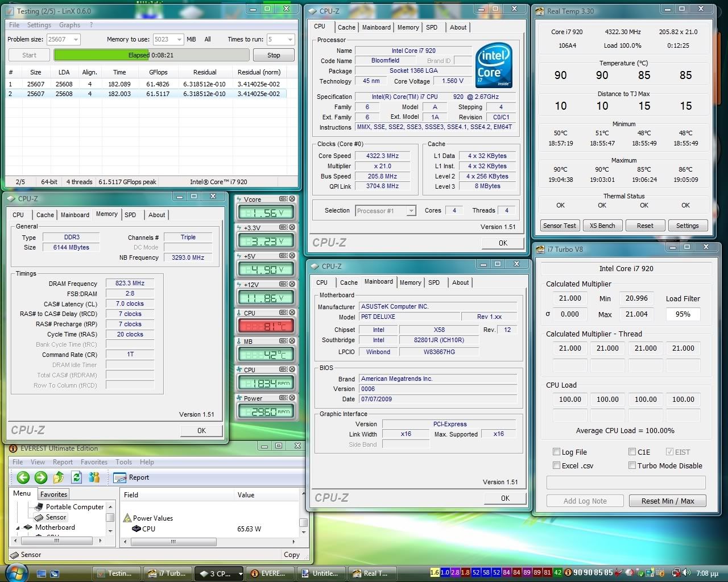Open the LinX File menu
This screenshot has width=728, height=582.
coord(14,25)
